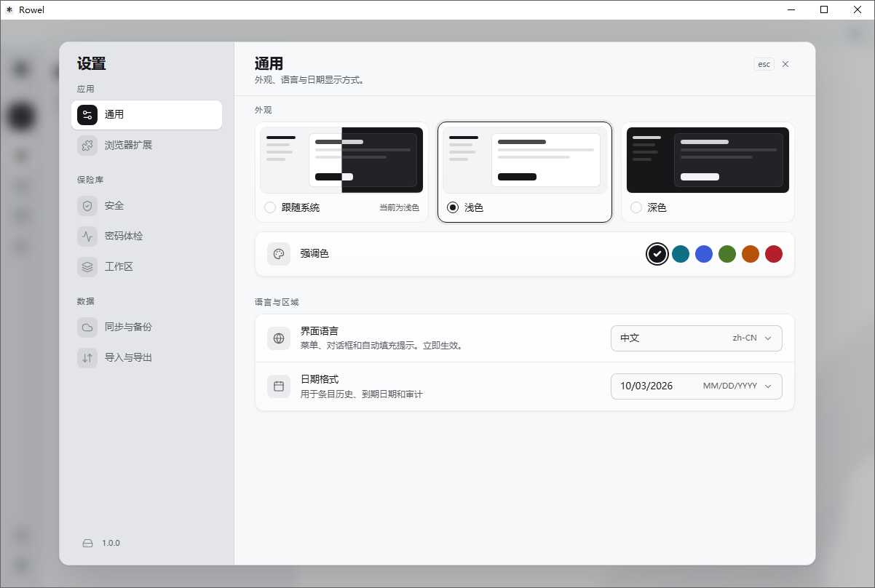Screen dimensions: 875x588
Task: Open the 界面语言 dropdown showing 中文
Action: (697, 338)
